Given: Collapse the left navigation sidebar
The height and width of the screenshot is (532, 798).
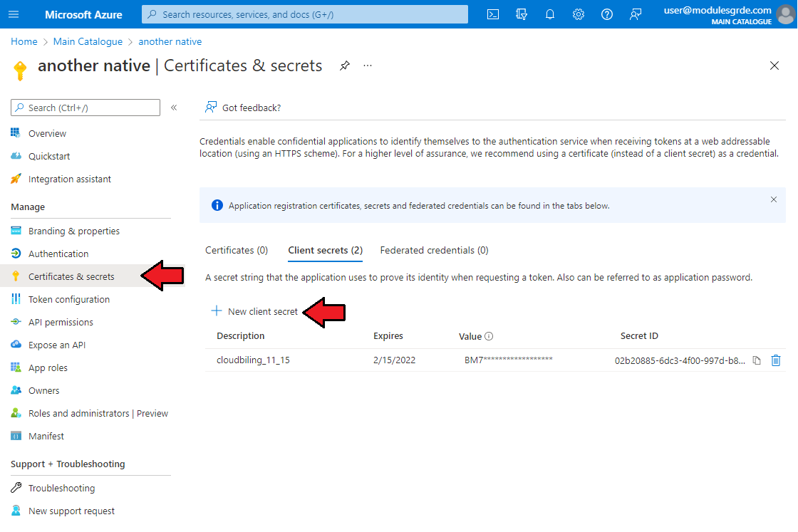Looking at the screenshot, I should point(174,108).
